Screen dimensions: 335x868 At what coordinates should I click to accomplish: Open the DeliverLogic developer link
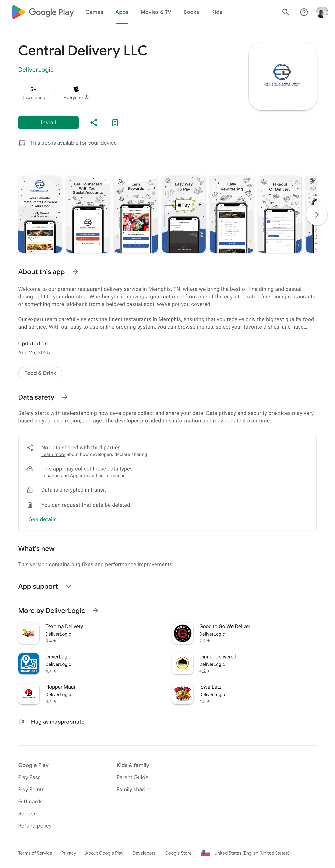point(36,70)
